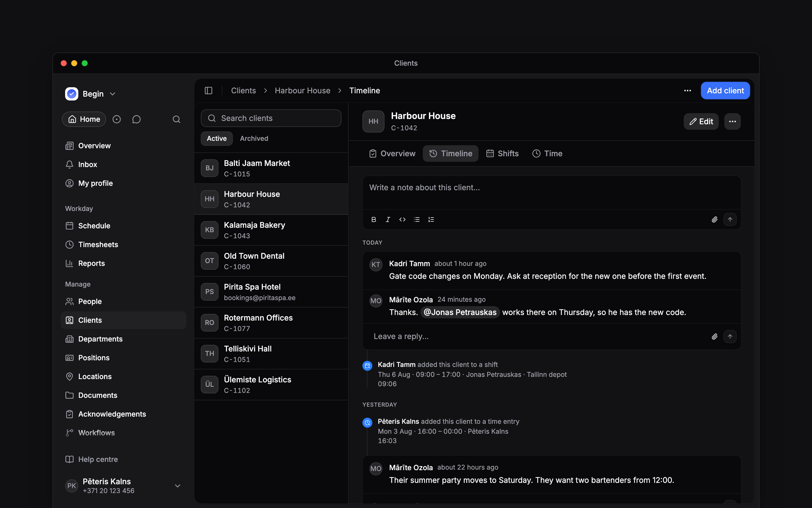Insert a numbered list
Screen dimensions: 812x508
pyautogui.click(x=431, y=219)
